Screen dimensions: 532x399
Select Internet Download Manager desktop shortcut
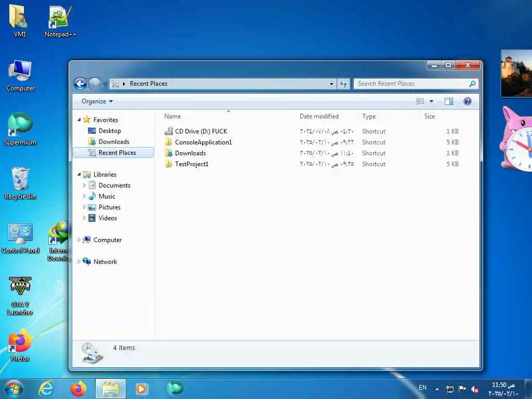[58, 241]
